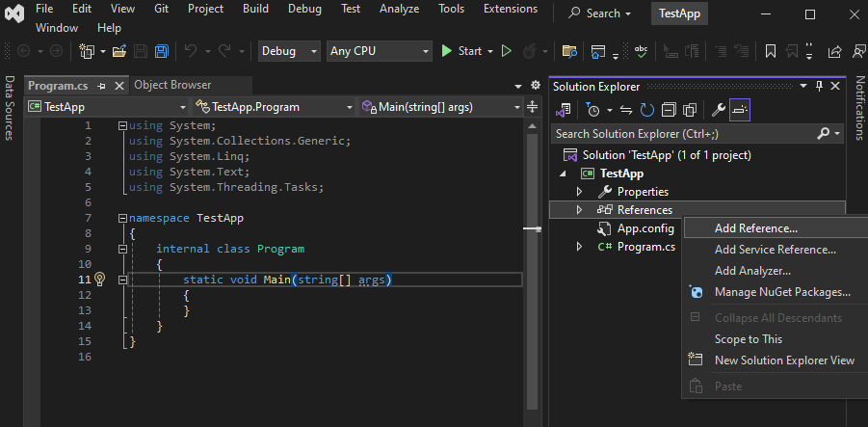The width and height of the screenshot is (868, 427).
Task: Click the Search button in title bar
Action: click(x=600, y=13)
